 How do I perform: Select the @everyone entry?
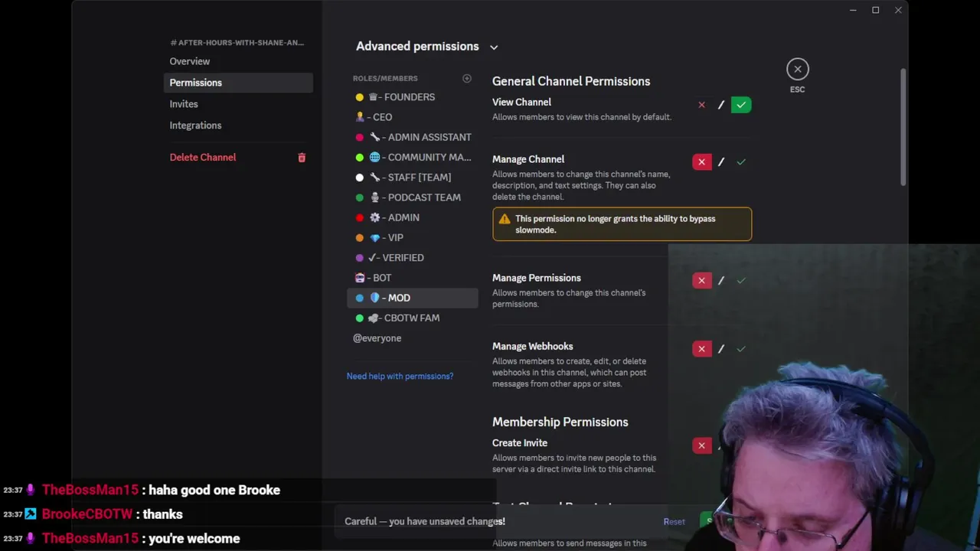(413, 338)
